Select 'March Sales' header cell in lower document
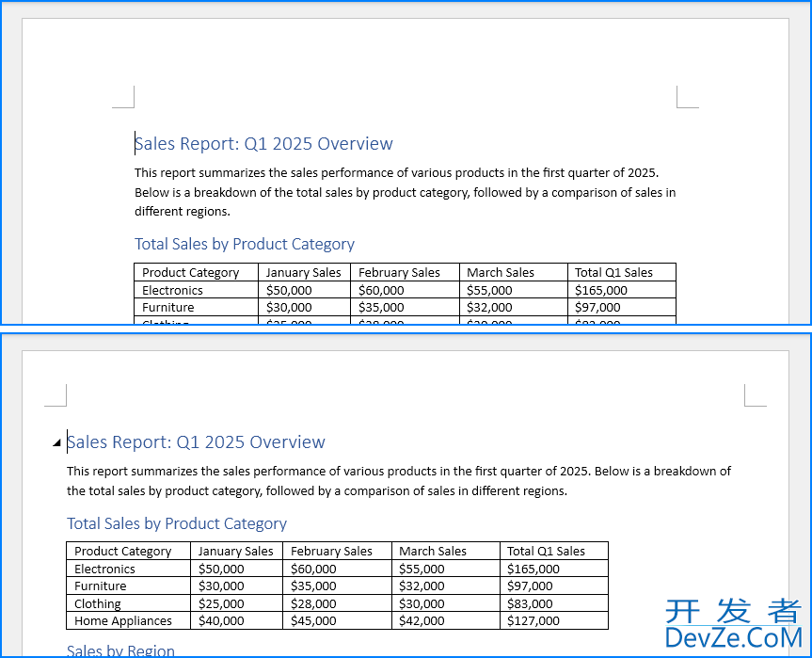Screen dimensions: 812x658 point(446,551)
